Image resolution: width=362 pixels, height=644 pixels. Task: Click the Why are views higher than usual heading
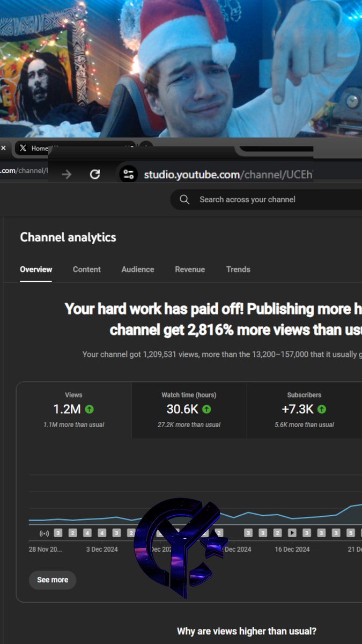coord(247,631)
